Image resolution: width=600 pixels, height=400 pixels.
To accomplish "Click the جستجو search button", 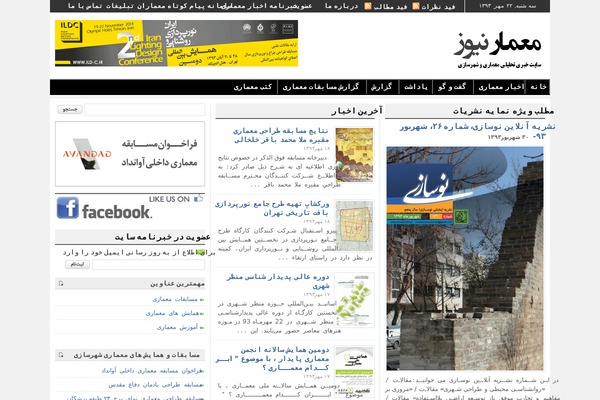I will point(70,109).
